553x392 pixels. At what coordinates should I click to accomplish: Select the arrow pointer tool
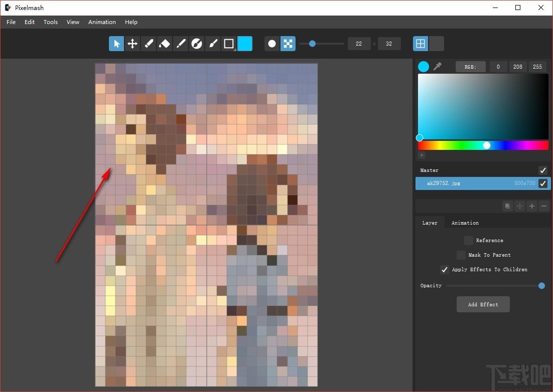[x=116, y=44]
